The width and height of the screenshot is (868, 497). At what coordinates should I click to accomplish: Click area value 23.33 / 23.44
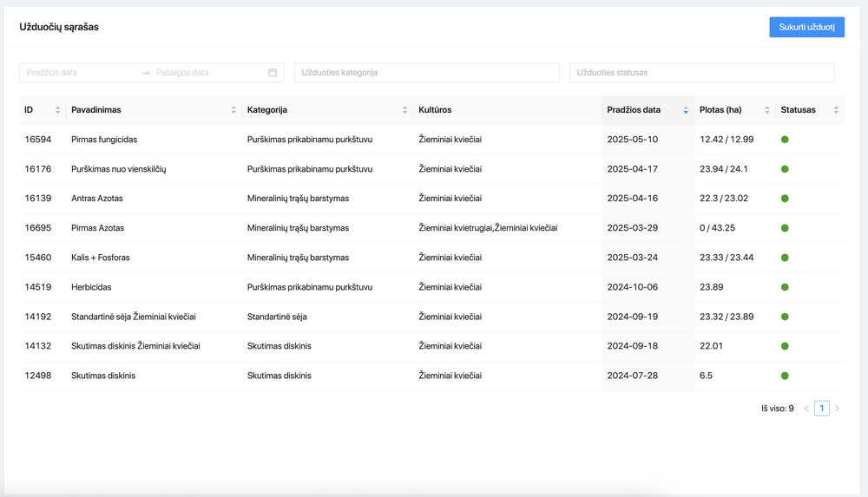click(x=727, y=258)
